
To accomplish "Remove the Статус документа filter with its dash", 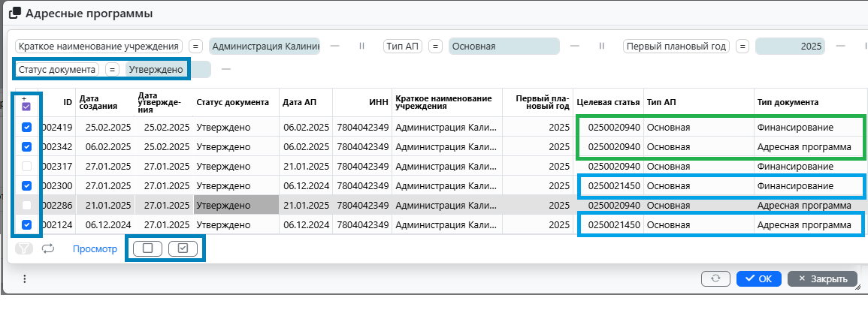I will [225, 70].
